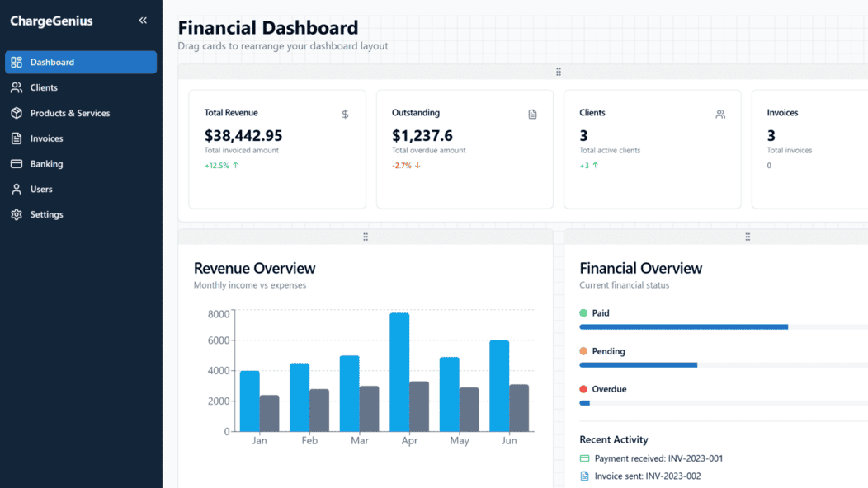Click the dollar icon on Total Revenue card
The width and height of the screenshot is (868, 488).
click(344, 114)
